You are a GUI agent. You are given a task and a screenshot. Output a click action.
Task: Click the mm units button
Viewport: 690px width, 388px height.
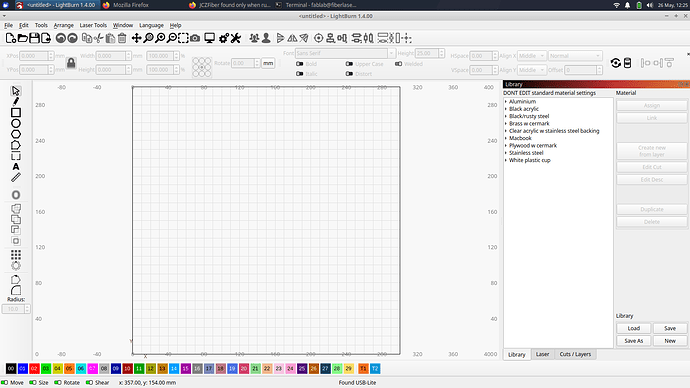coord(268,63)
